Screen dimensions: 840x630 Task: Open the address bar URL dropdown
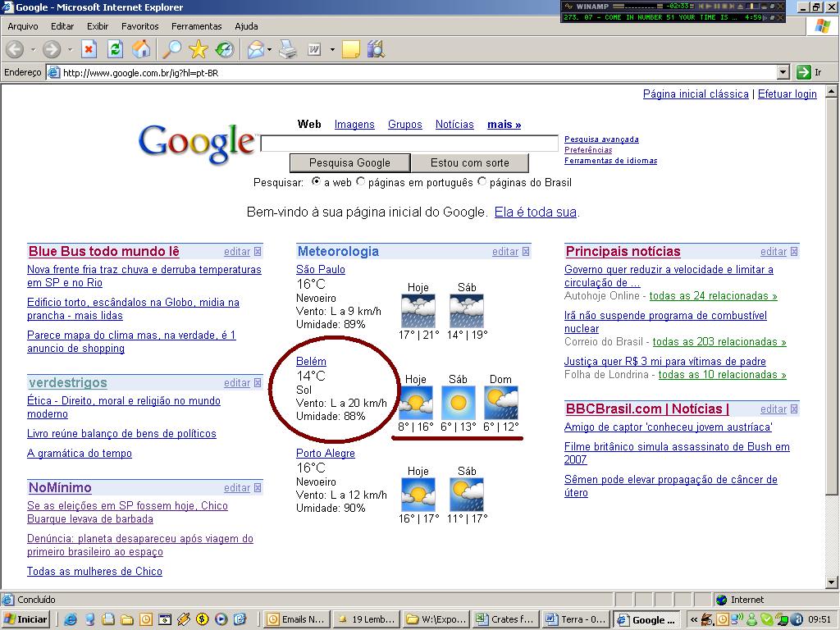coord(783,72)
